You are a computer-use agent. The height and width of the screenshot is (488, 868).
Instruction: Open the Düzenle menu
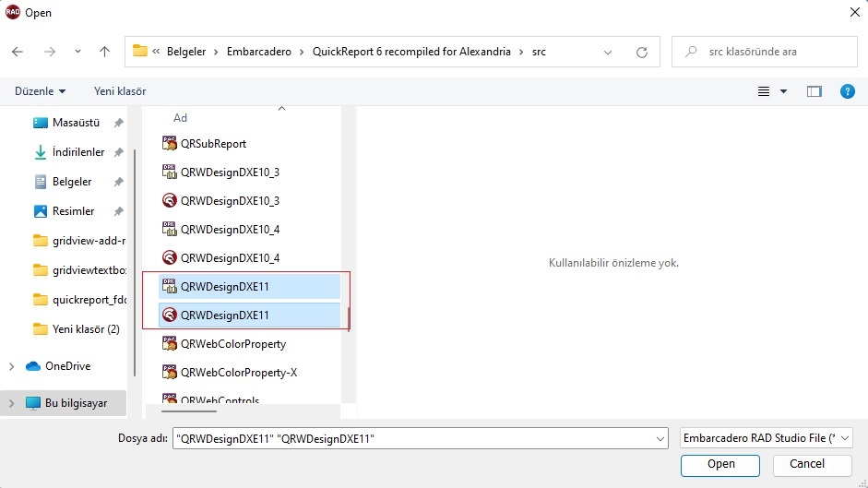[x=40, y=90]
